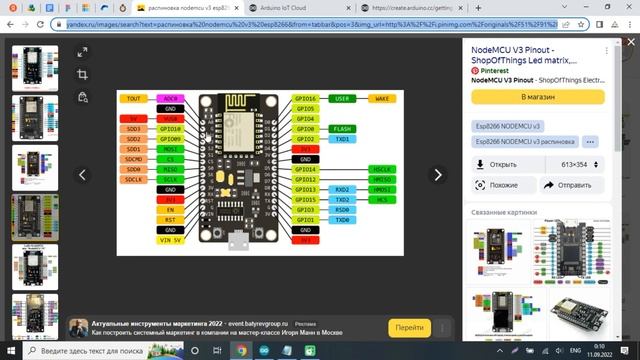Open the NodeMCU V3 Pinout title link
Screen dimensions: 640x360
(x=524, y=55)
